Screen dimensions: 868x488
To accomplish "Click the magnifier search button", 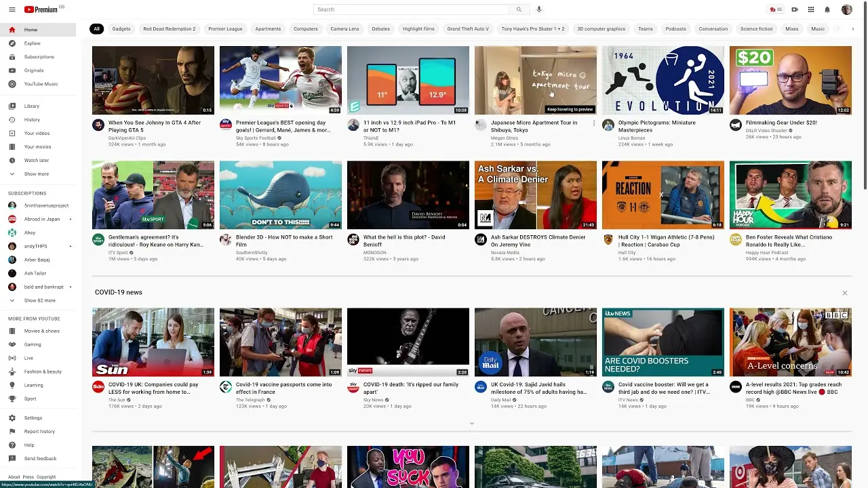I will click(x=519, y=9).
